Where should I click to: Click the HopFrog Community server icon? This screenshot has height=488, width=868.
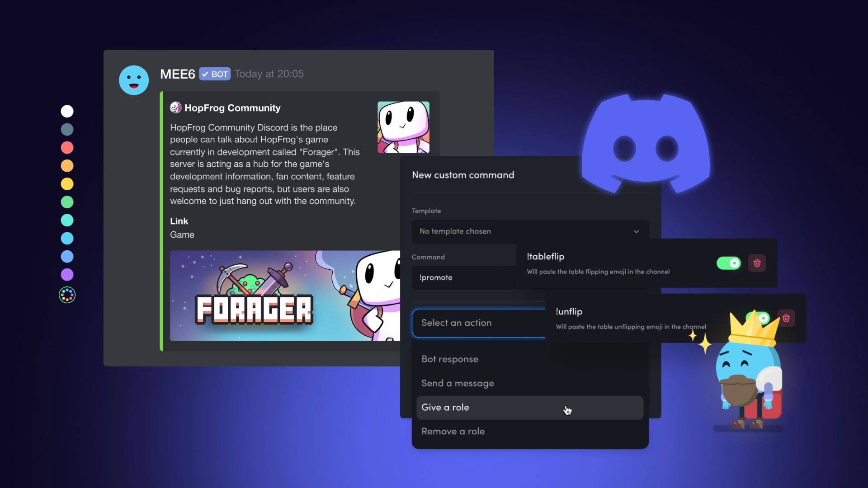[x=176, y=108]
